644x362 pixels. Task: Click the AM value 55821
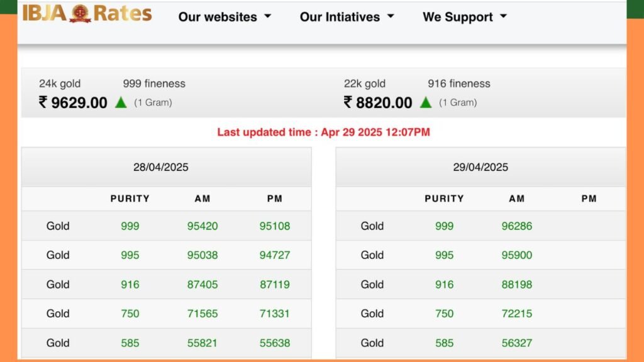point(203,343)
